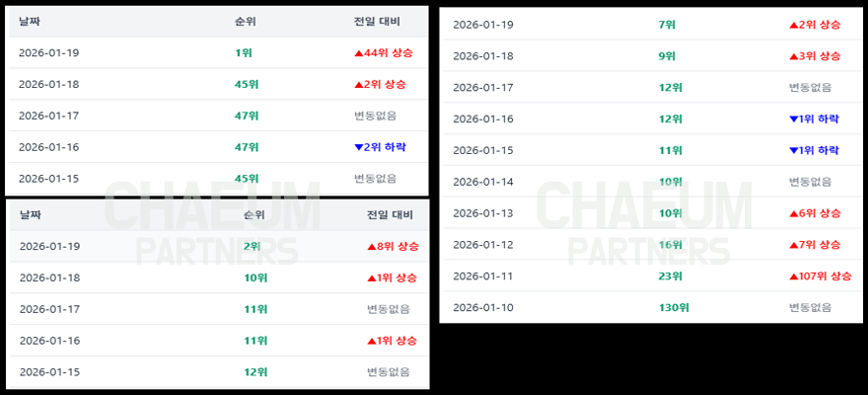
Task: Click the green 7위 rank value
Action: tap(668, 25)
